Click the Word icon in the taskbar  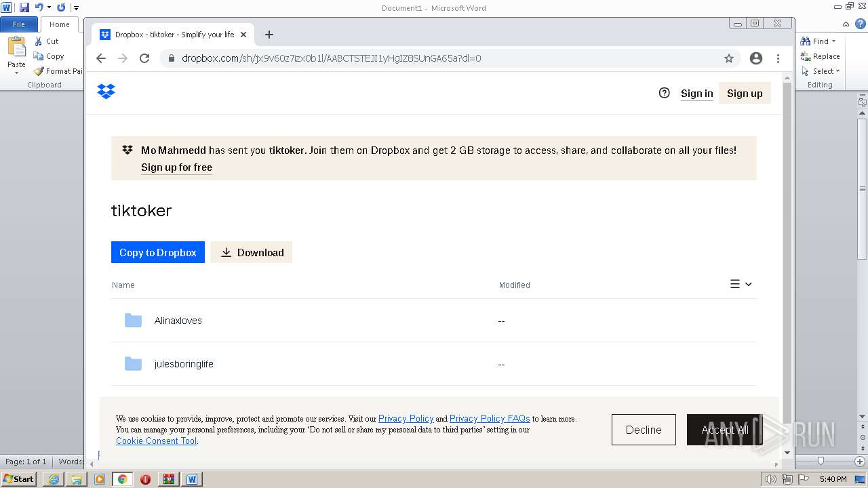click(192, 479)
